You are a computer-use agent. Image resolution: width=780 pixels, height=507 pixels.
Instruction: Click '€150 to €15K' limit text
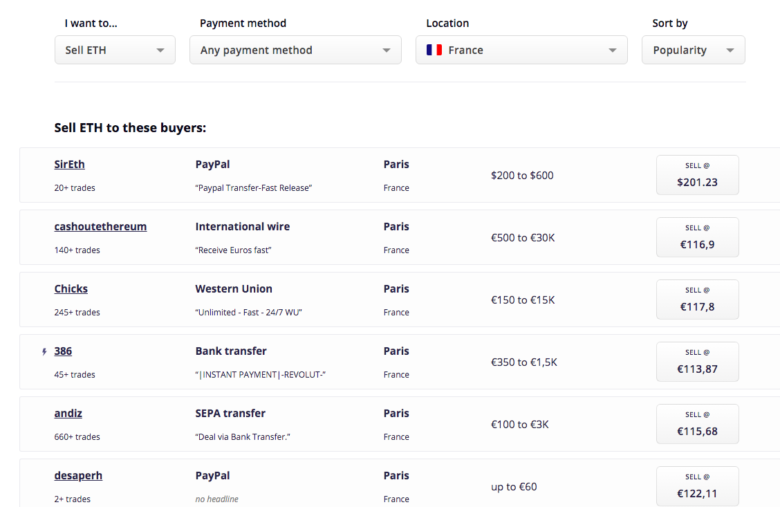click(x=522, y=300)
